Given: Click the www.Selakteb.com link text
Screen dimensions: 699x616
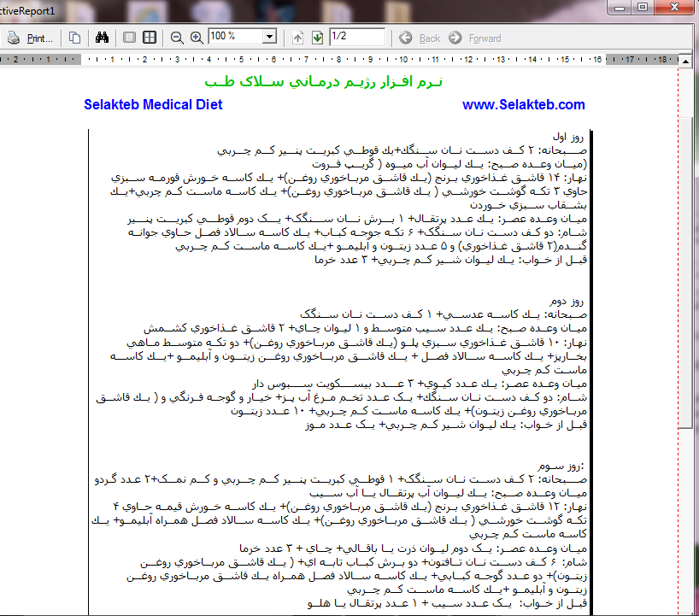Looking at the screenshot, I should pos(523,104).
